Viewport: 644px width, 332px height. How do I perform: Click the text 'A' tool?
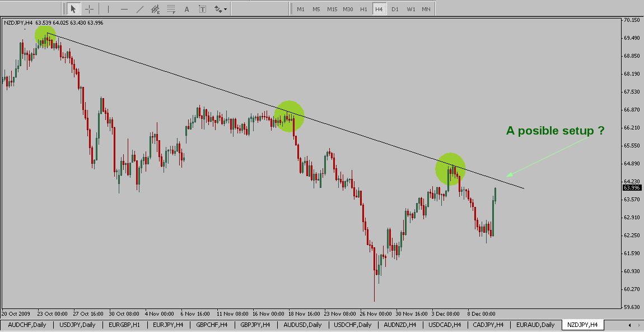187,9
